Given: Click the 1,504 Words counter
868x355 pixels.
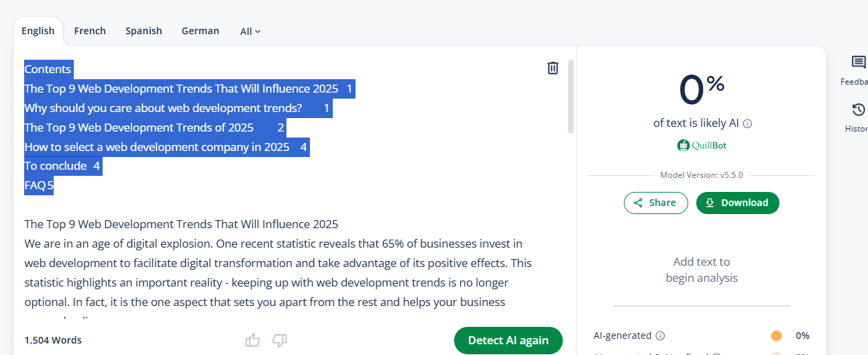Looking at the screenshot, I should (53, 340).
